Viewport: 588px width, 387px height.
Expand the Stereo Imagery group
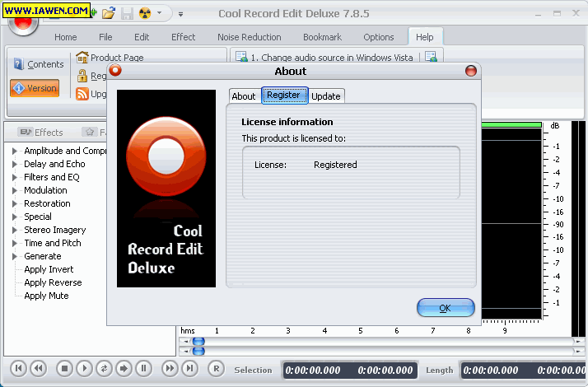15,230
